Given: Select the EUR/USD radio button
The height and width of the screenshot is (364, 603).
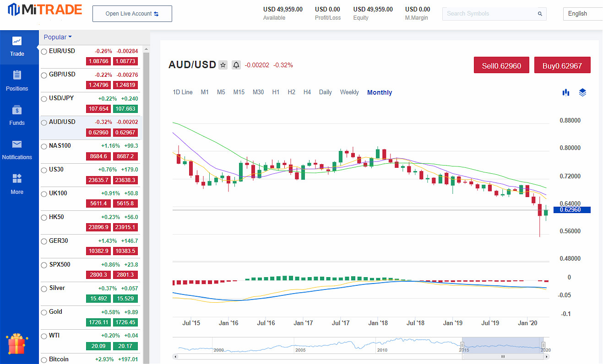Looking at the screenshot, I should click(44, 52).
